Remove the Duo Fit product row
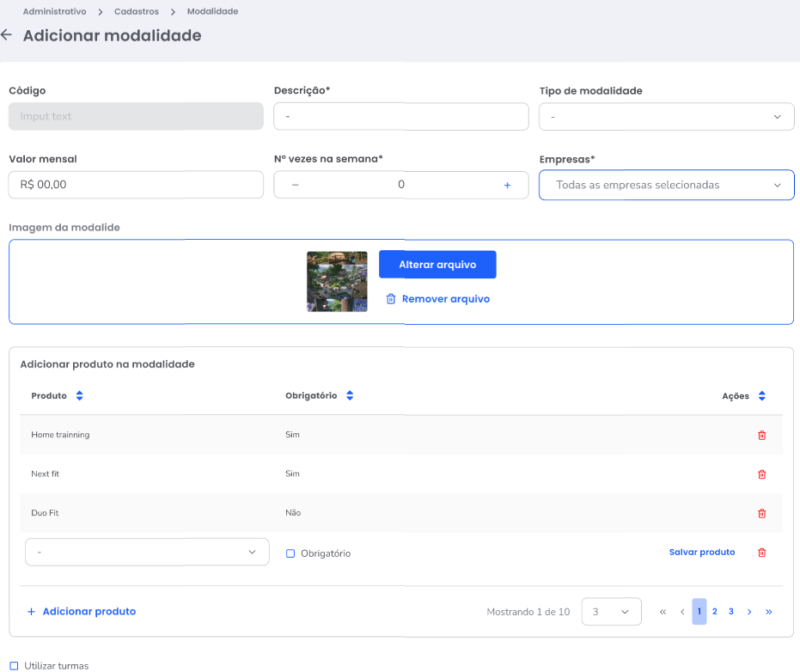 [761, 513]
